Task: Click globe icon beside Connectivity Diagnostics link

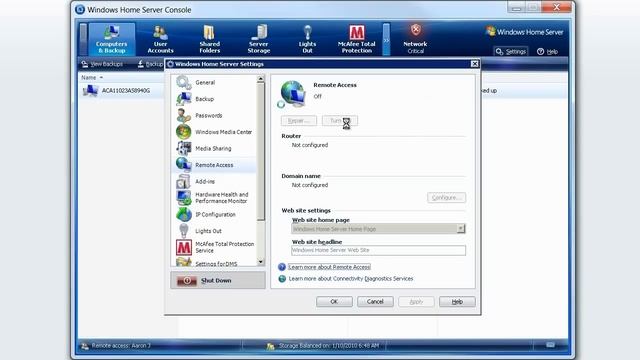Action: (x=282, y=278)
